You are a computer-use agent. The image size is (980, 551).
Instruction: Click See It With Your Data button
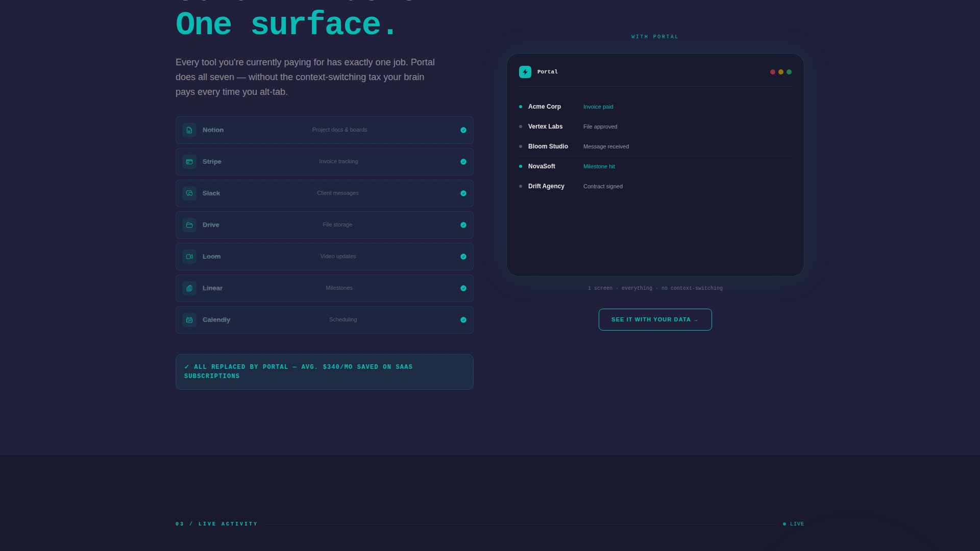(655, 319)
